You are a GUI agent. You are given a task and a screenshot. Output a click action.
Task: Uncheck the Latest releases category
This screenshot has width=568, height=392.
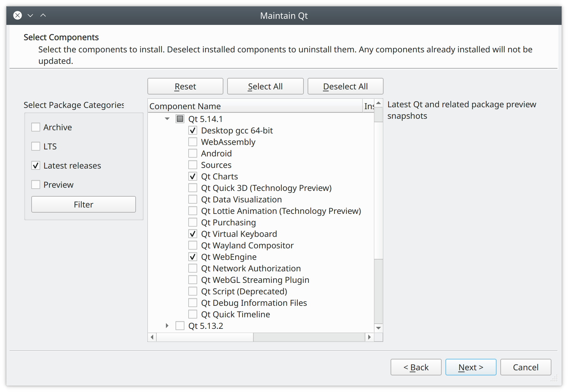point(36,165)
